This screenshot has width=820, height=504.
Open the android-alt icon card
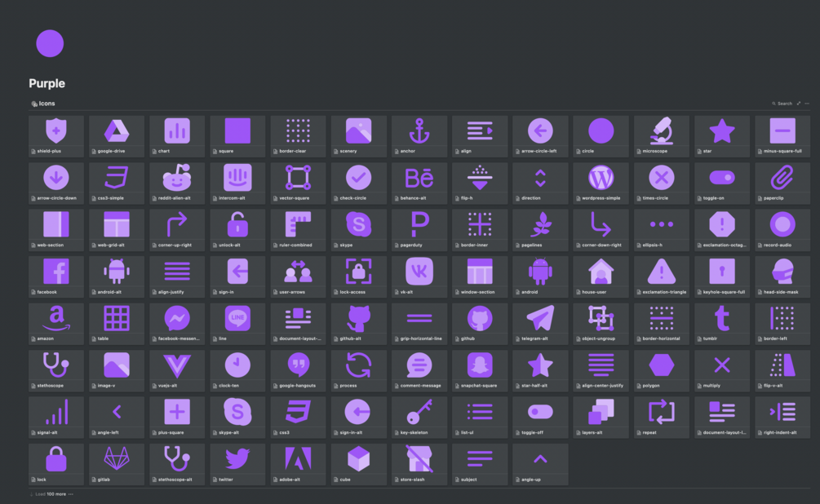tap(117, 276)
